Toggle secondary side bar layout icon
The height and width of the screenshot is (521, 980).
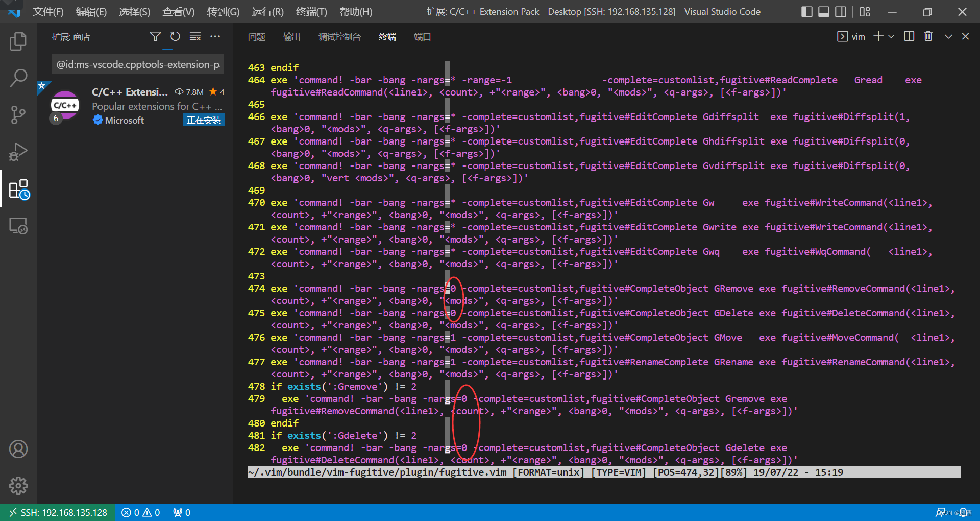tap(841, 12)
